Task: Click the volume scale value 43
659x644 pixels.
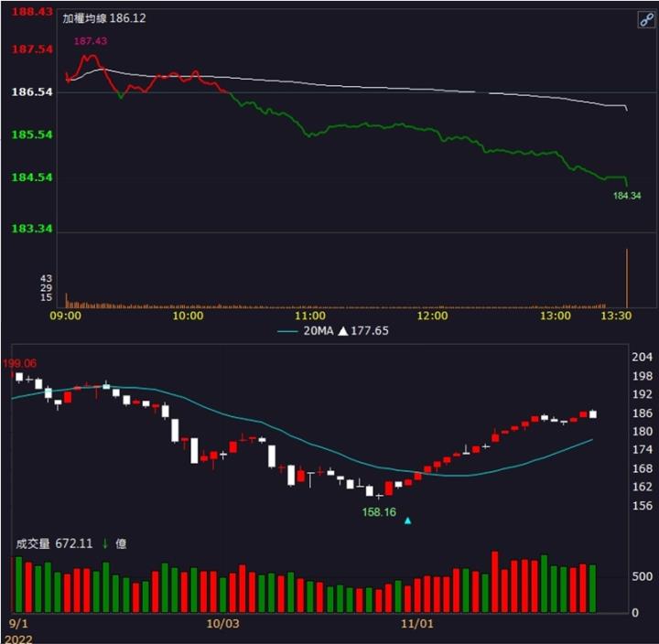Action: [47, 278]
